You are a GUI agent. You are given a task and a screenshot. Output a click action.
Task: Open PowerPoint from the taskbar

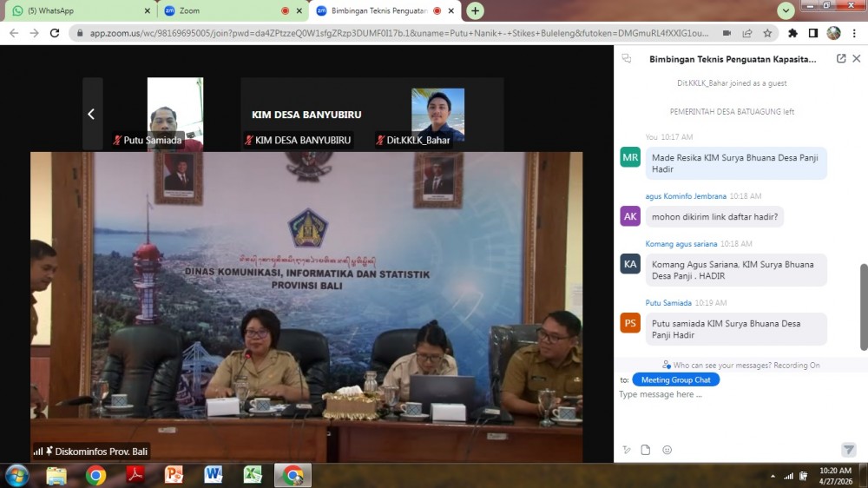tap(174, 475)
